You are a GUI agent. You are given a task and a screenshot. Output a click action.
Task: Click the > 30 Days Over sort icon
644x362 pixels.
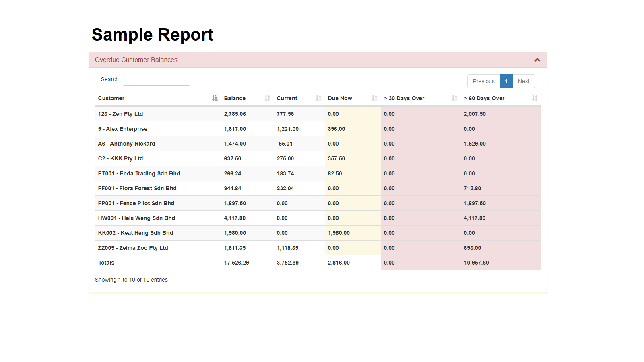coord(454,98)
